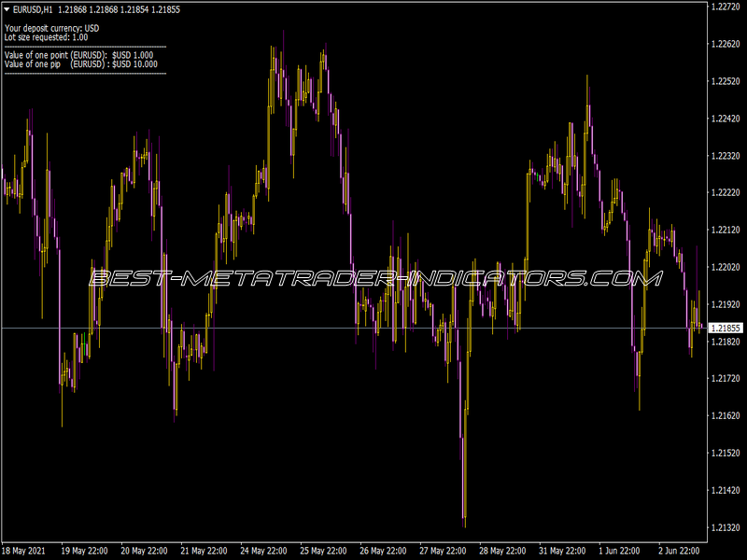Click the BEST-METATRADER-INDICATORS.COM watermark

373,277
